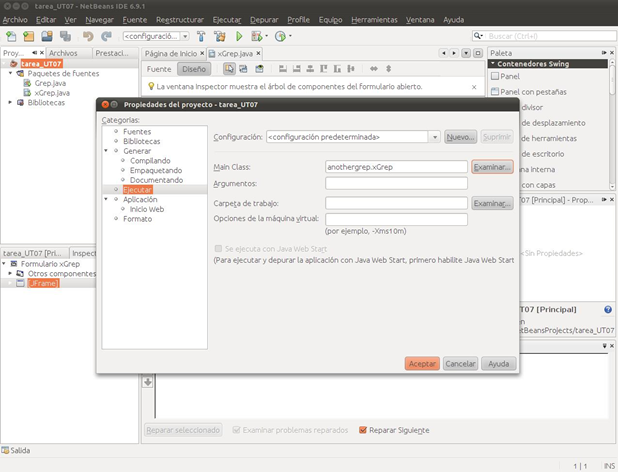
Task: Dismiss the Inspector hint message
Action: click(474, 87)
